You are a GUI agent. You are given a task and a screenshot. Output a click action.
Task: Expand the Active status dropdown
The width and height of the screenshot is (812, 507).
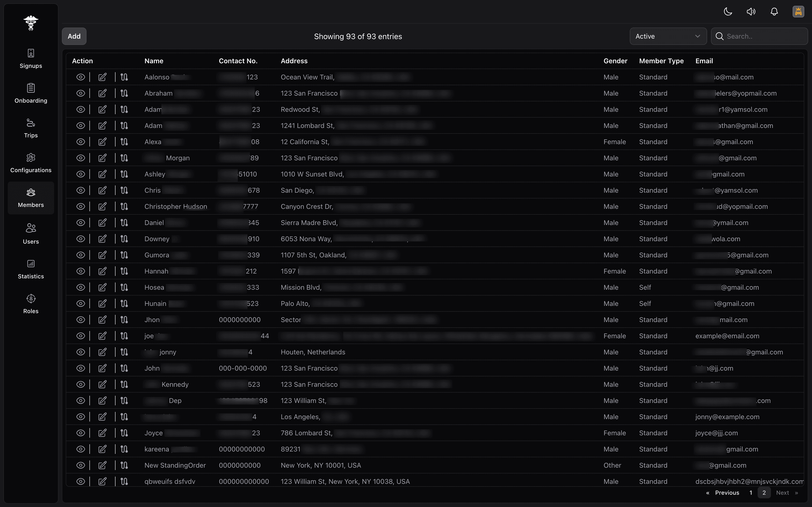pos(668,36)
